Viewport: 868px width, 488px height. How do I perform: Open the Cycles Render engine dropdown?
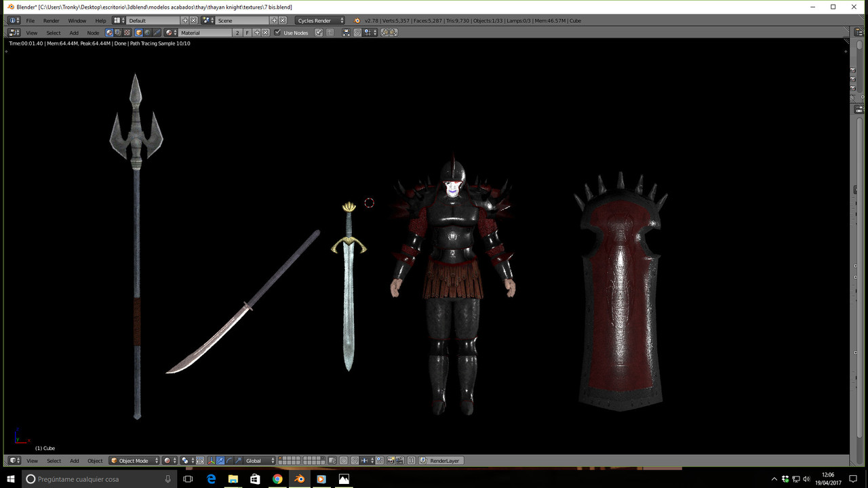[x=320, y=20]
